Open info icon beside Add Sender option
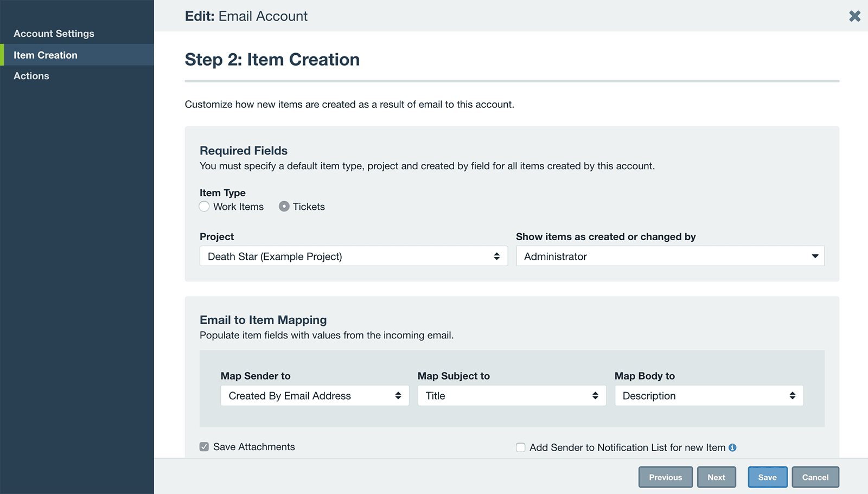Screen dimensions: 868x494 [x=732, y=447]
